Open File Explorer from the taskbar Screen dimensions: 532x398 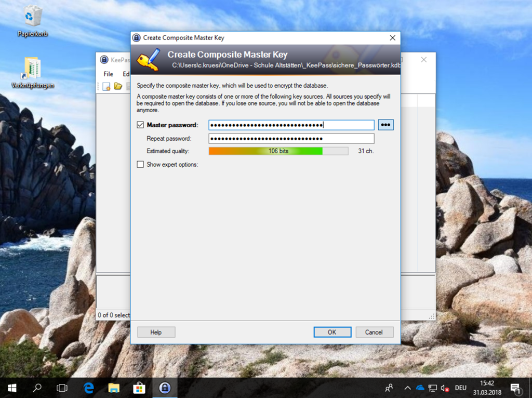pyautogui.click(x=114, y=388)
